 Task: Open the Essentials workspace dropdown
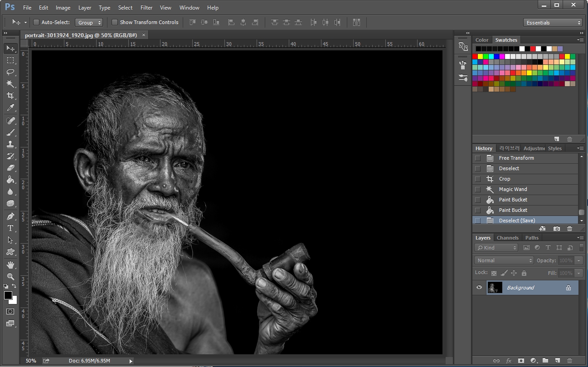(x=553, y=23)
